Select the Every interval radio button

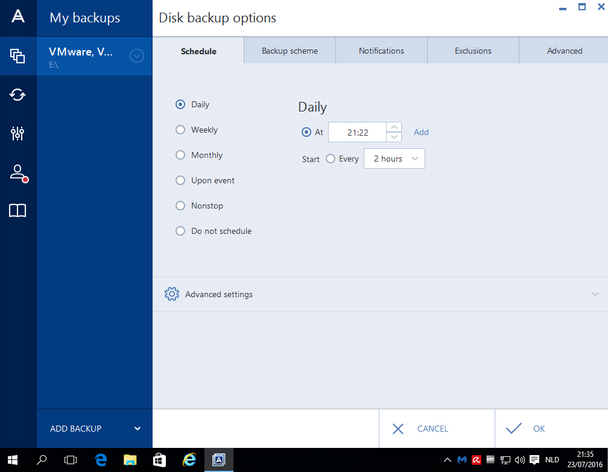click(x=331, y=159)
